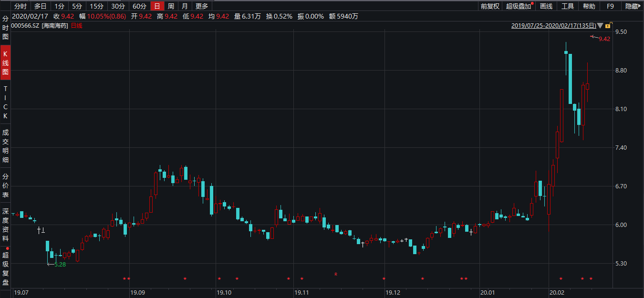Click the 幅 10.05%(0.86) change value
Screen dimensions: 644x298
click(x=103, y=16)
